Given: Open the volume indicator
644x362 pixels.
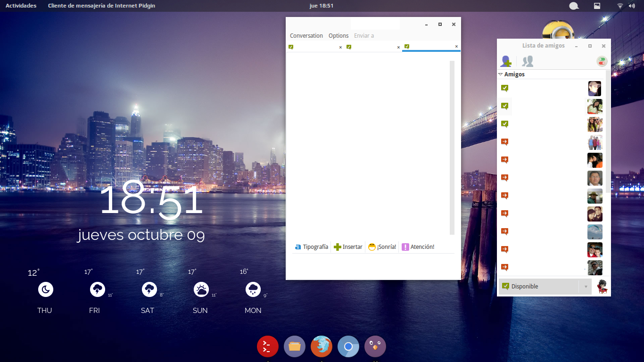Looking at the screenshot, I should coord(632,6).
